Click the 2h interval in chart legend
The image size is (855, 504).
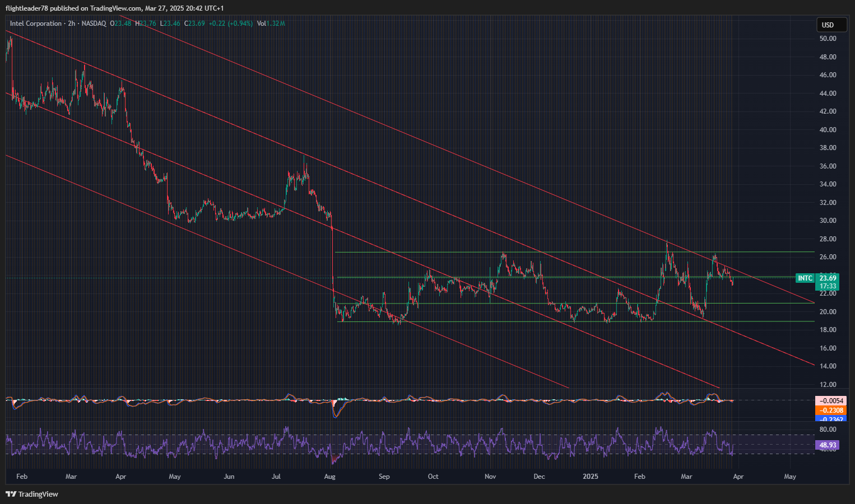(x=72, y=24)
